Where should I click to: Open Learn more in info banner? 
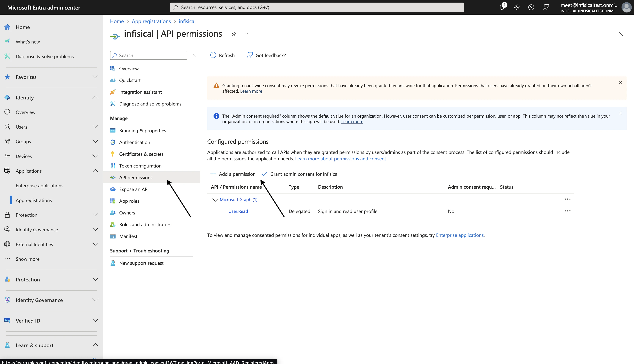point(352,122)
